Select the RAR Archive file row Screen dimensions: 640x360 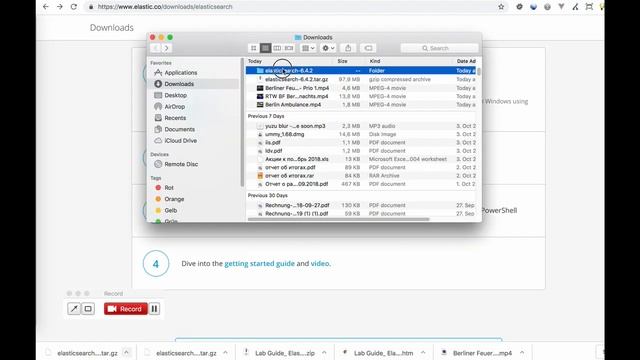click(361, 176)
